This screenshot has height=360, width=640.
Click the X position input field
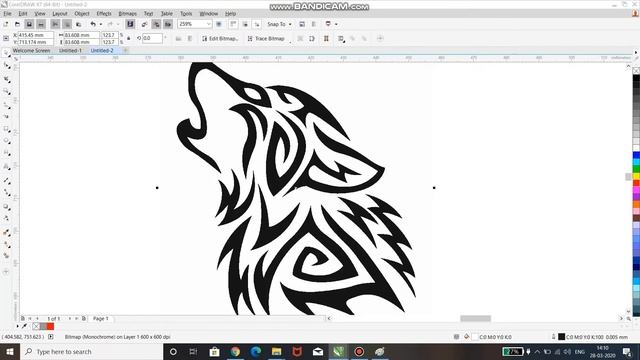click(x=36, y=35)
